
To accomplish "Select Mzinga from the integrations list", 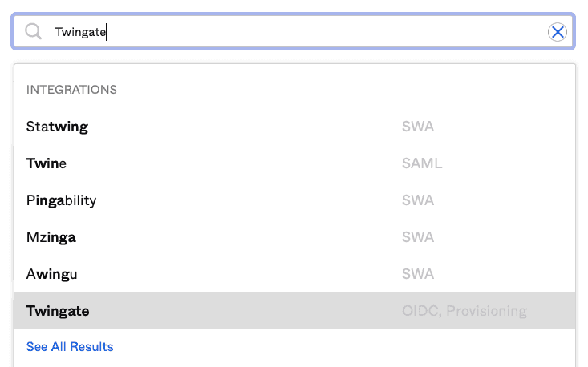I will coord(51,237).
